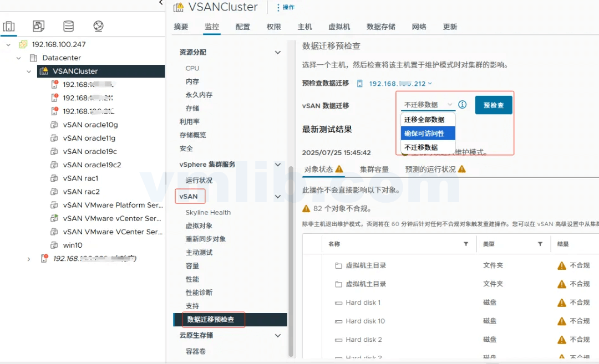The width and height of the screenshot is (599, 364).
Task: Click the disk icon of Hard disk 1
Action: point(339,303)
